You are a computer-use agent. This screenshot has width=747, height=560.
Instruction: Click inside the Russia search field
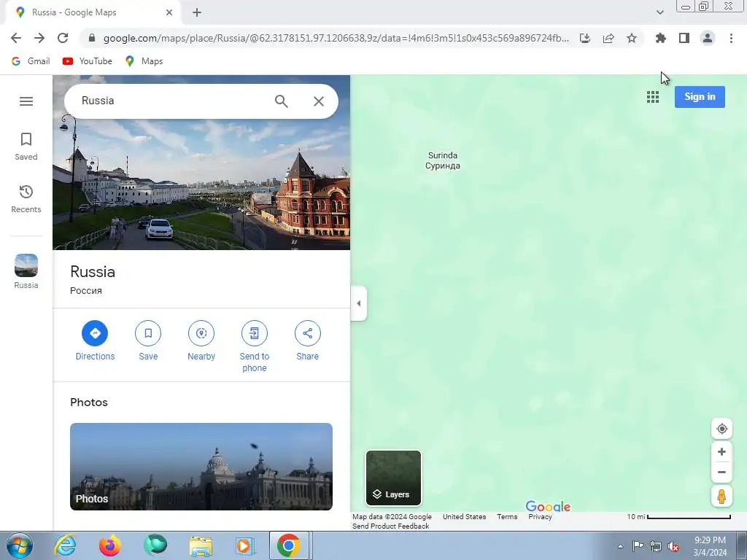pyautogui.click(x=171, y=101)
